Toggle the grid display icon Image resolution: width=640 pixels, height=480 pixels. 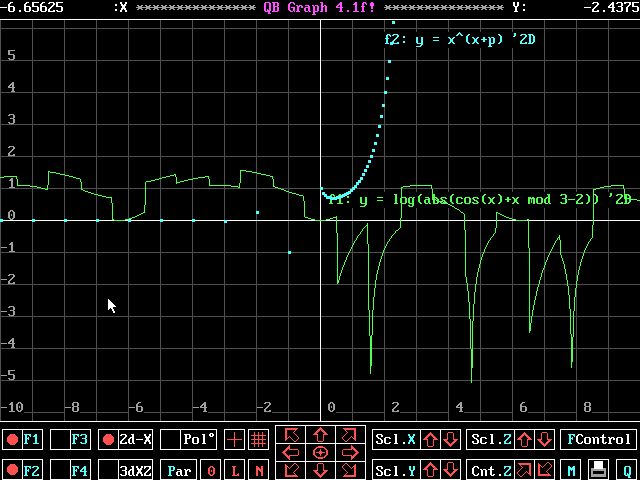258,439
